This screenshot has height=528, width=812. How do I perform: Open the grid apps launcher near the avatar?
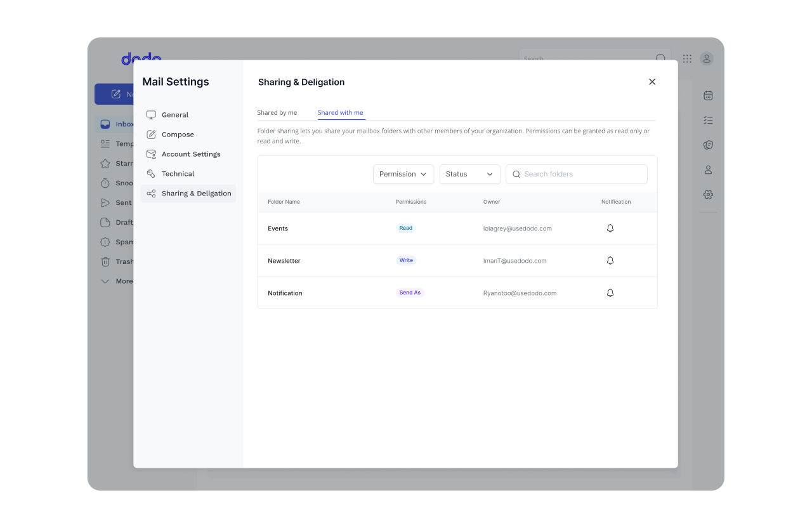pos(686,58)
